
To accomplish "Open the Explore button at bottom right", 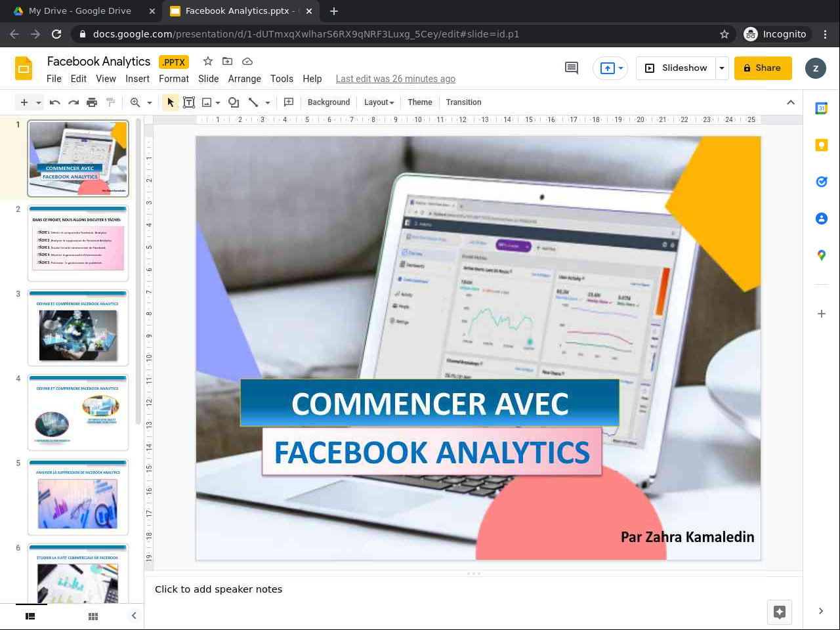I will (x=780, y=612).
